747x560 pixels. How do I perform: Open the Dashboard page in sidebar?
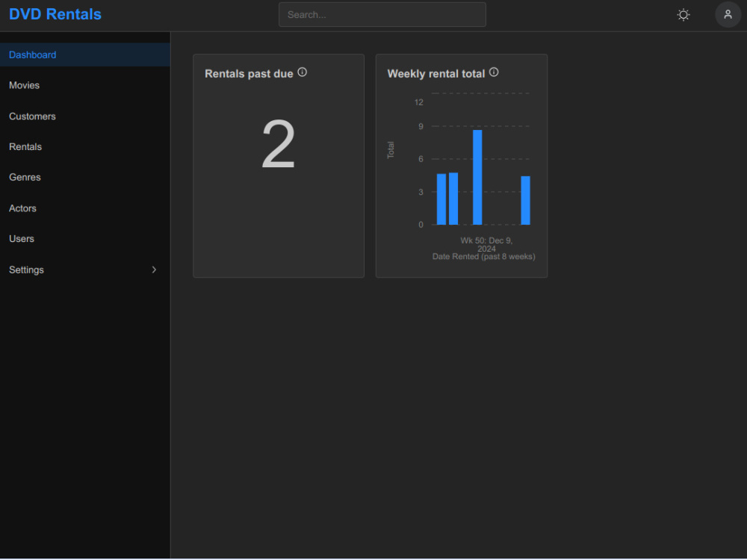click(x=85, y=55)
